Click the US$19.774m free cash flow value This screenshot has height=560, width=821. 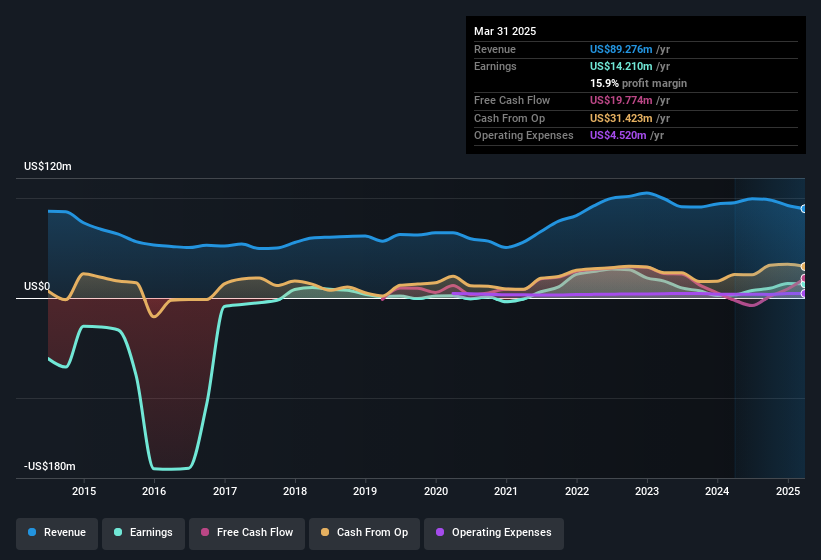621,100
